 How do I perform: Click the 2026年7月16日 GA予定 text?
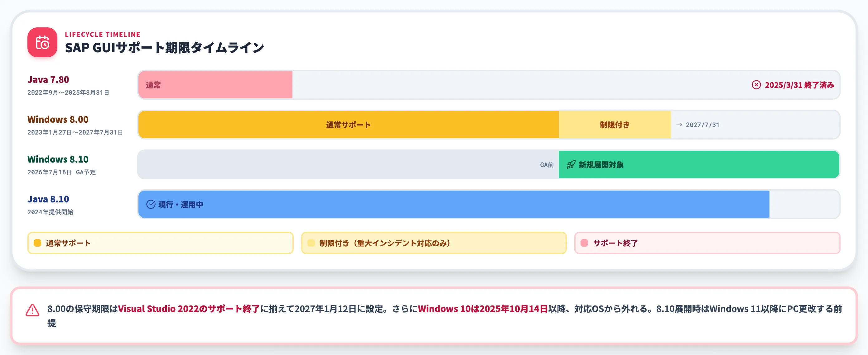tap(62, 172)
